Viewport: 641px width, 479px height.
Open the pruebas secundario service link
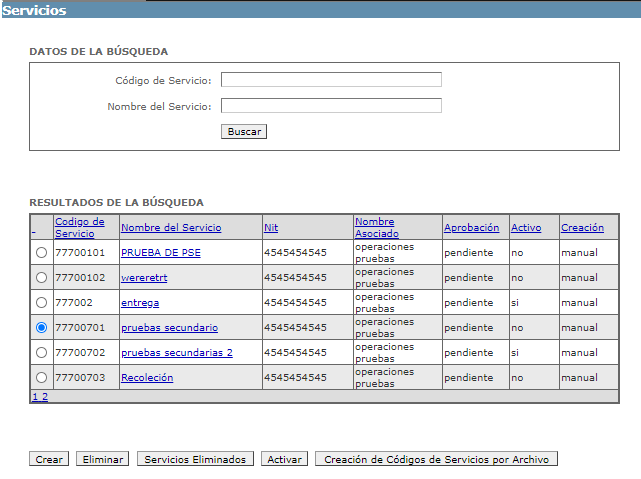[x=169, y=328]
